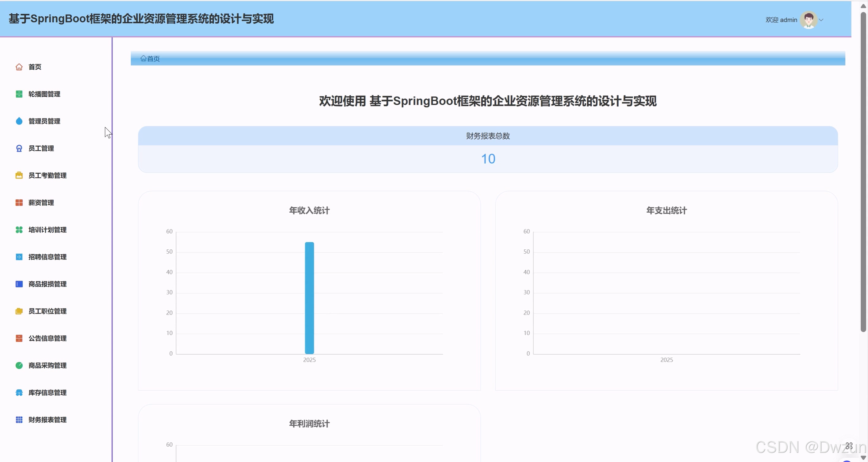The height and width of the screenshot is (462, 868).
Task: Click the 年支出统计 chart title
Action: click(x=666, y=211)
